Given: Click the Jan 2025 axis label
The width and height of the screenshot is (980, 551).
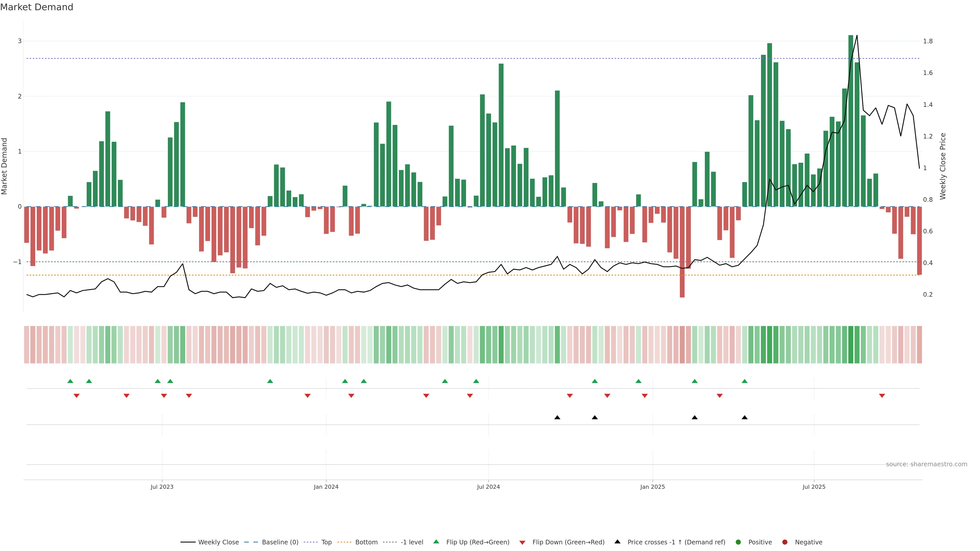Looking at the screenshot, I should (653, 487).
